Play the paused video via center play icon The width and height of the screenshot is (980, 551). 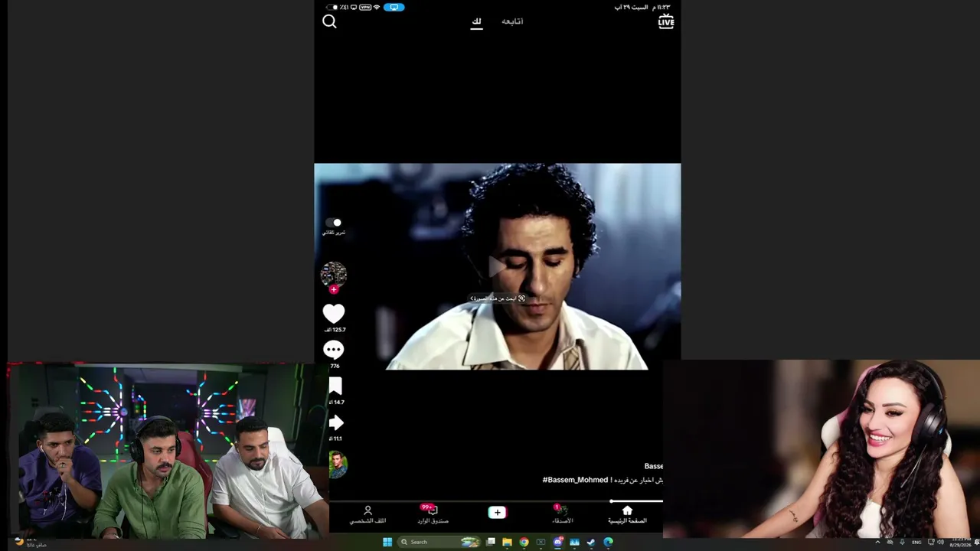497,266
